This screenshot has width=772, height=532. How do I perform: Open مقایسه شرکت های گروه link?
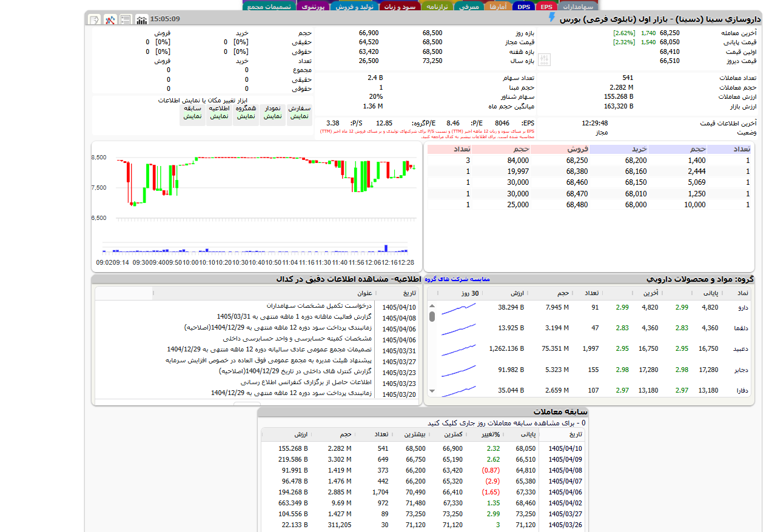(457, 279)
